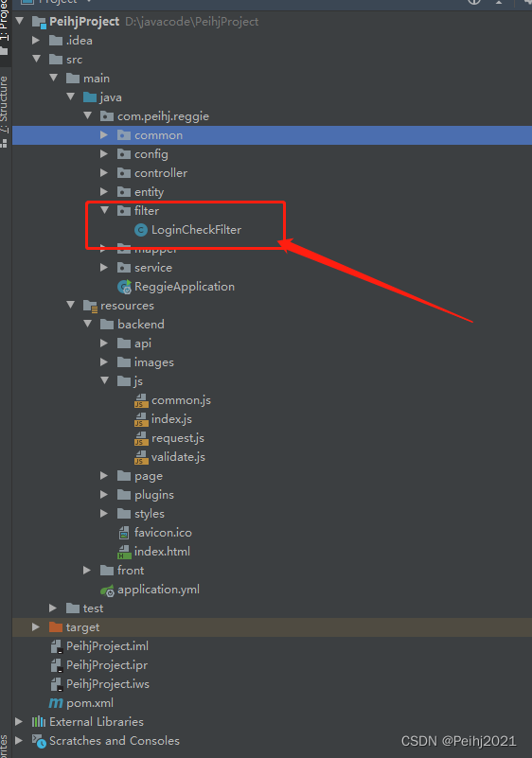Expand the common package
The height and width of the screenshot is (758, 532).
(104, 135)
